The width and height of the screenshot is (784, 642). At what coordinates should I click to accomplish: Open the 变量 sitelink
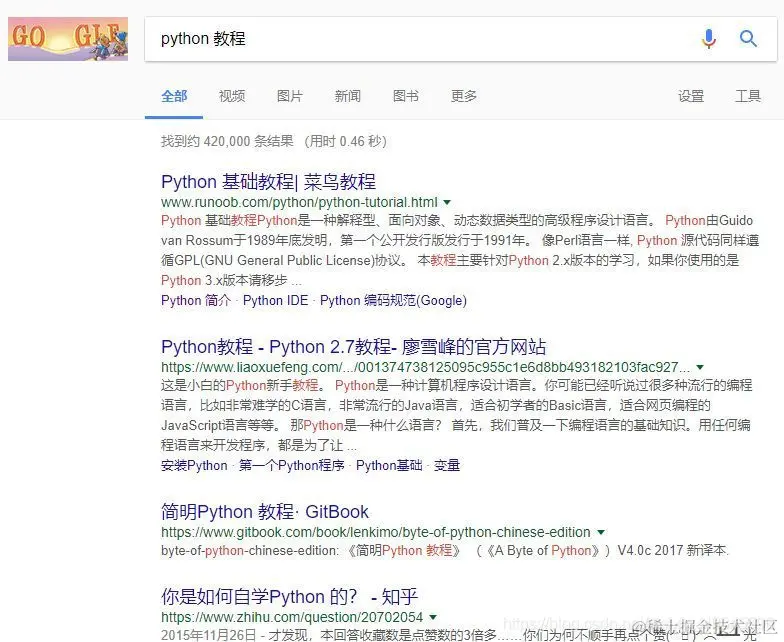[x=447, y=466]
